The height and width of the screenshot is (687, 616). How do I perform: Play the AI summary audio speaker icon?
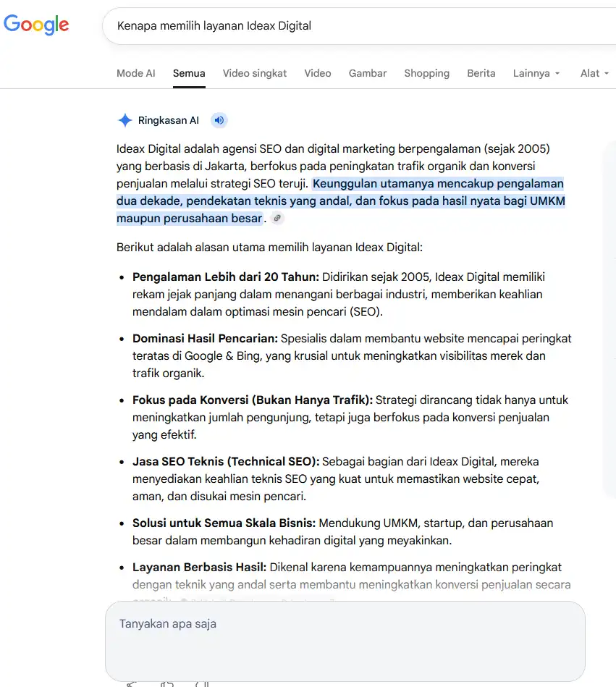point(219,120)
